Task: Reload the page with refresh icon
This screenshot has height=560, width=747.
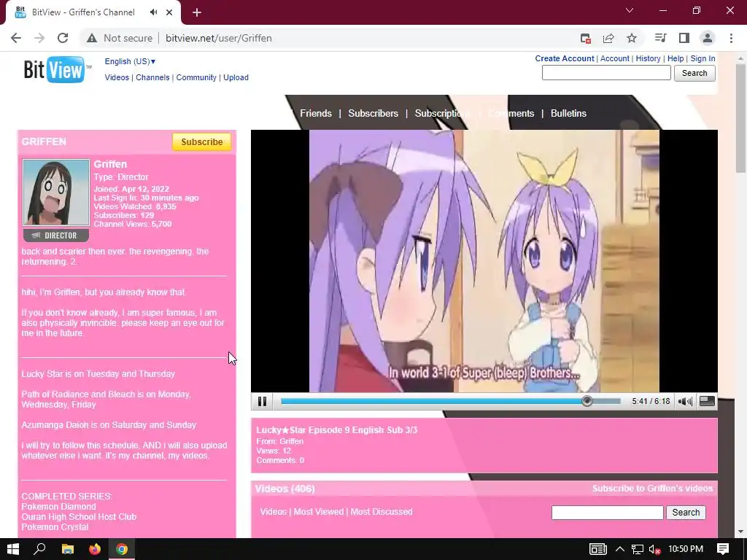Action: click(63, 38)
